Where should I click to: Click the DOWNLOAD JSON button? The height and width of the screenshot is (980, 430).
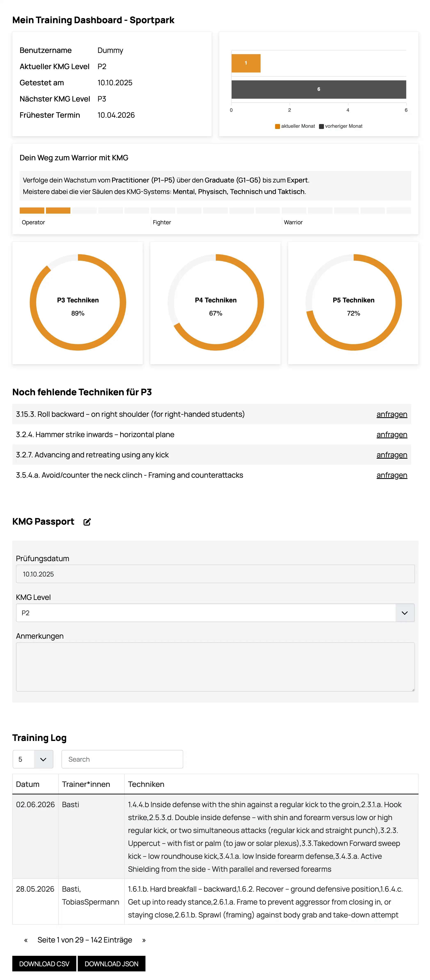[x=111, y=964]
